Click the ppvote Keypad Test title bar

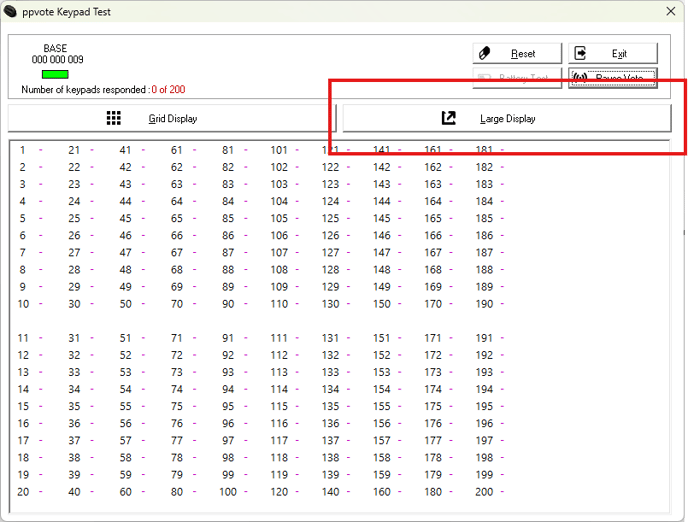300,11
